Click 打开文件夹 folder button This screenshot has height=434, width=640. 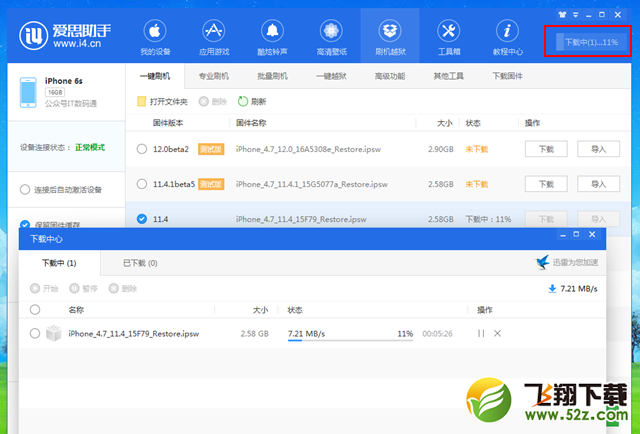162,102
